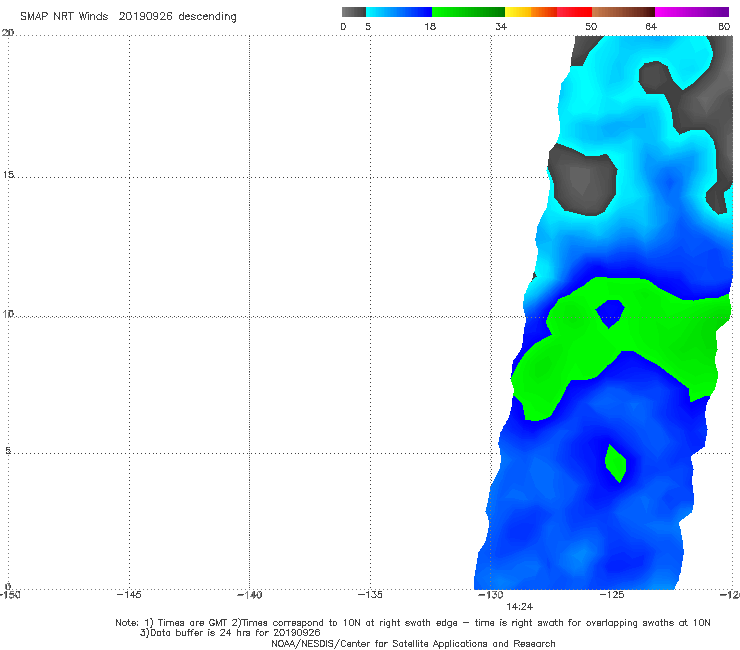Click the color scale value '34'

pos(501,26)
